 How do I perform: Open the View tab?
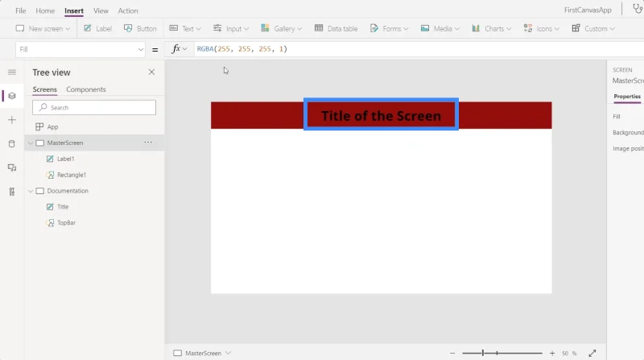pos(101,10)
